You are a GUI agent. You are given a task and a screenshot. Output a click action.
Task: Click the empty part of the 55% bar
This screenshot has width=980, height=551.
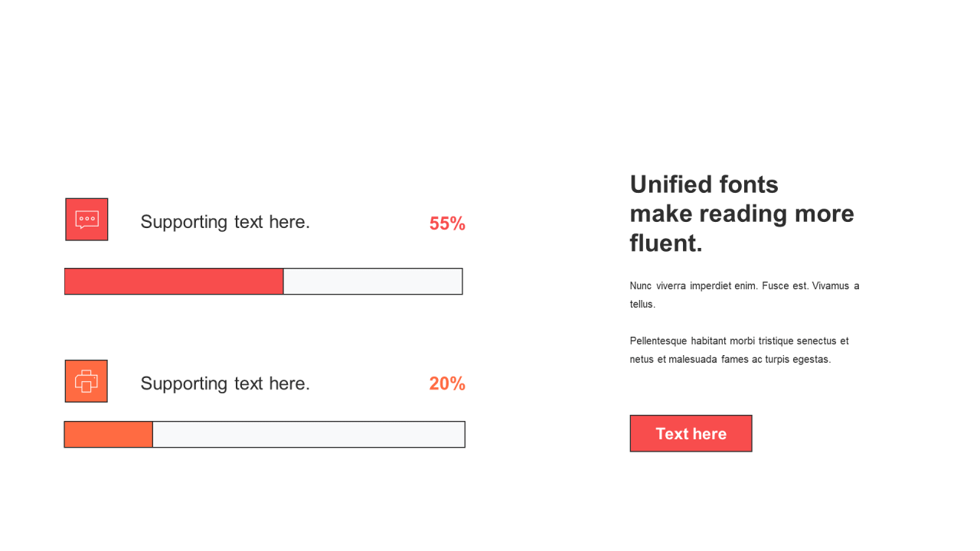click(372, 282)
